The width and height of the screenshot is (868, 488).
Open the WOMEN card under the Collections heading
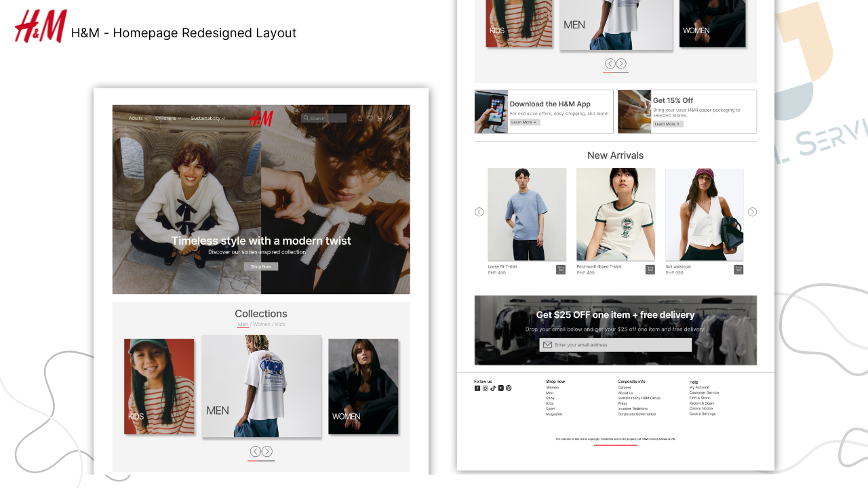[363, 386]
